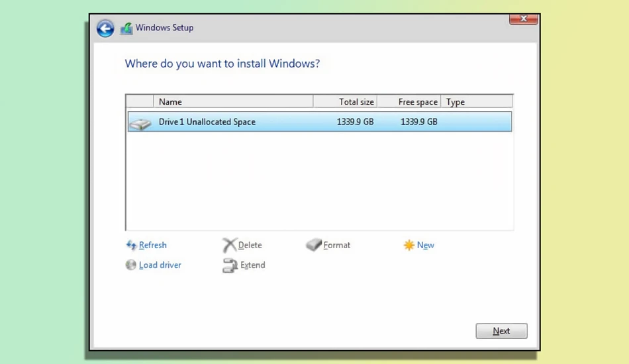Choose the Delete option
The width and height of the screenshot is (629, 364).
click(x=250, y=245)
